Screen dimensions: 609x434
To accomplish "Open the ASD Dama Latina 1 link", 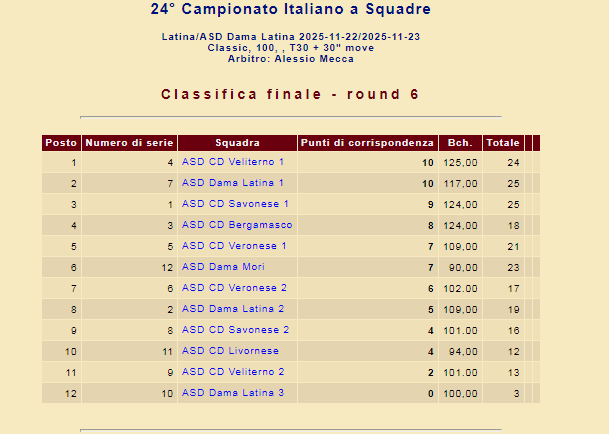I will click(232, 183).
